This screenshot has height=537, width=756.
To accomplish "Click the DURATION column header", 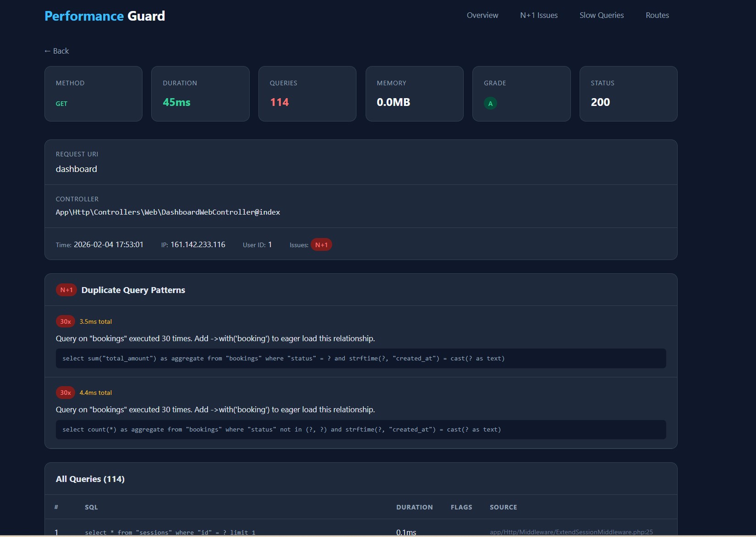I will pos(414,507).
